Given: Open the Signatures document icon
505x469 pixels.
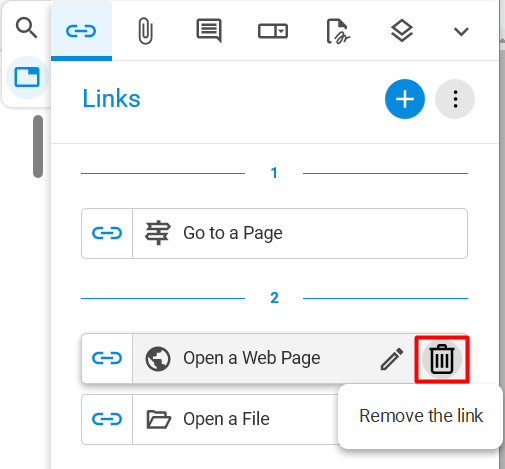Looking at the screenshot, I should [337, 31].
